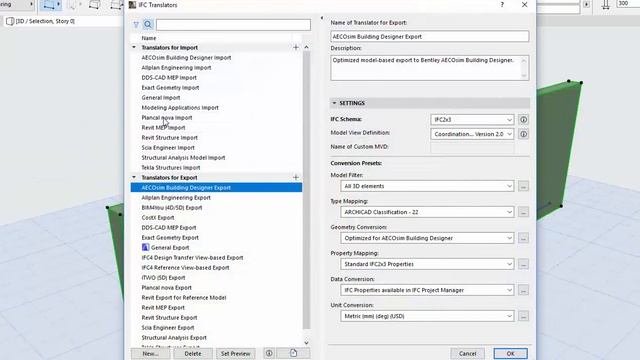The image size is (640, 360).
Task: Focus the translator search field
Action: click(x=233, y=25)
